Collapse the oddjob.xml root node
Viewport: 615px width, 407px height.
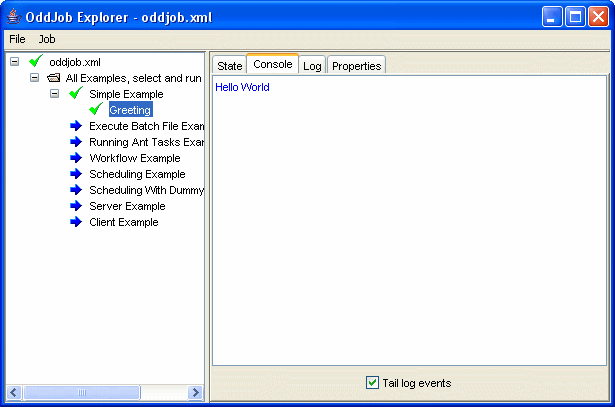(x=14, y=62)
